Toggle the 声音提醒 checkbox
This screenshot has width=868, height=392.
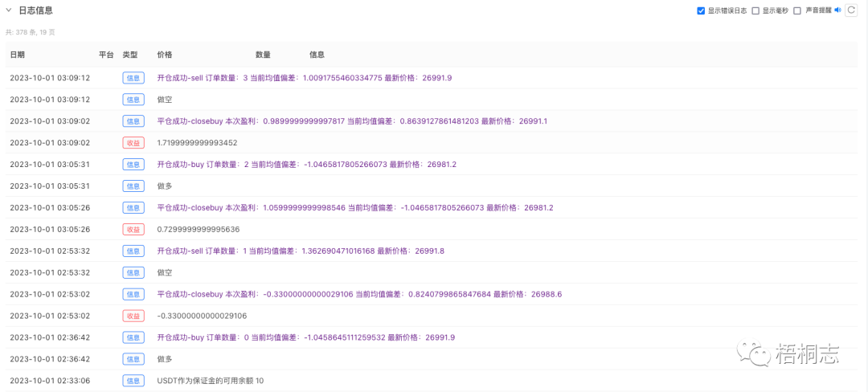pos(797,10)
